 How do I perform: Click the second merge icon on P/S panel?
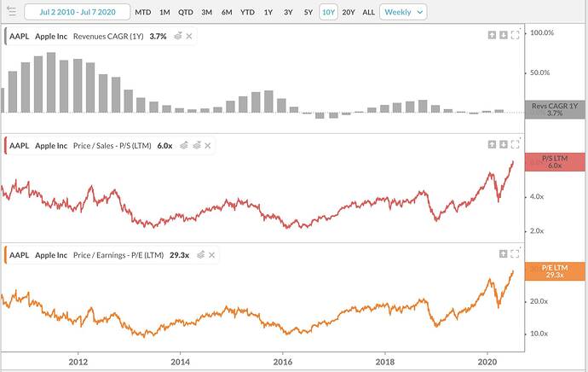tap(197, 145)
